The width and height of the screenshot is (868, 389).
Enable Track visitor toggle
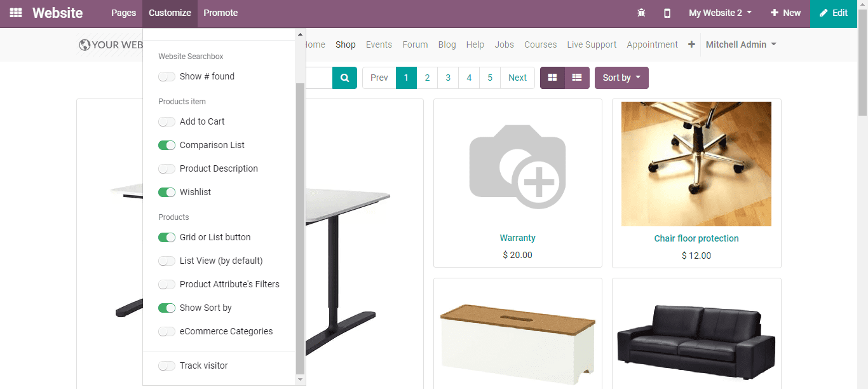tap(166, 365)
